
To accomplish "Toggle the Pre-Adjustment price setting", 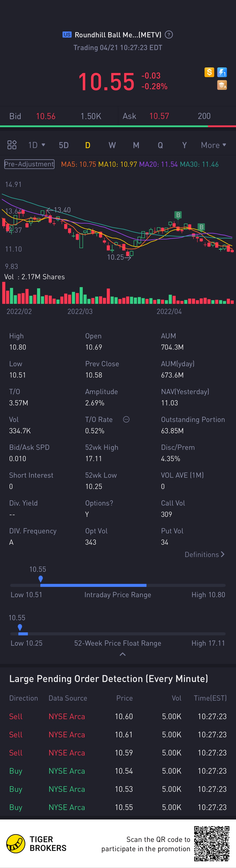I will click(29, 164).
